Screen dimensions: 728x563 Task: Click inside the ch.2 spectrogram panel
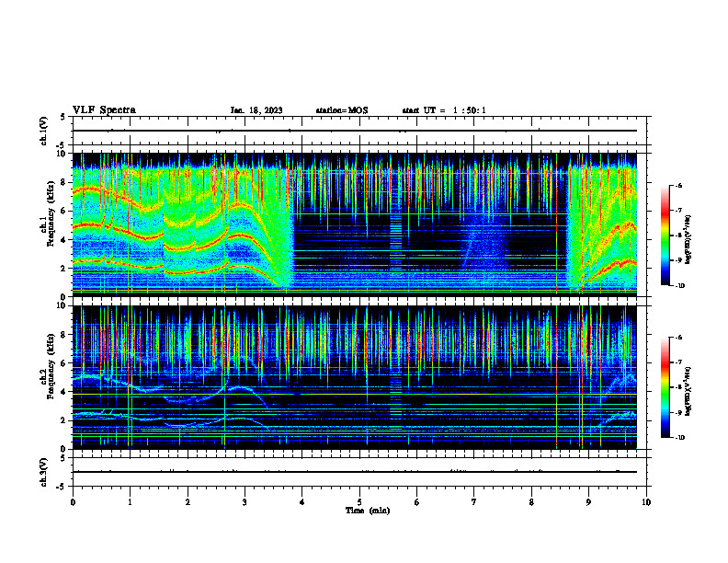click(354, 377)
